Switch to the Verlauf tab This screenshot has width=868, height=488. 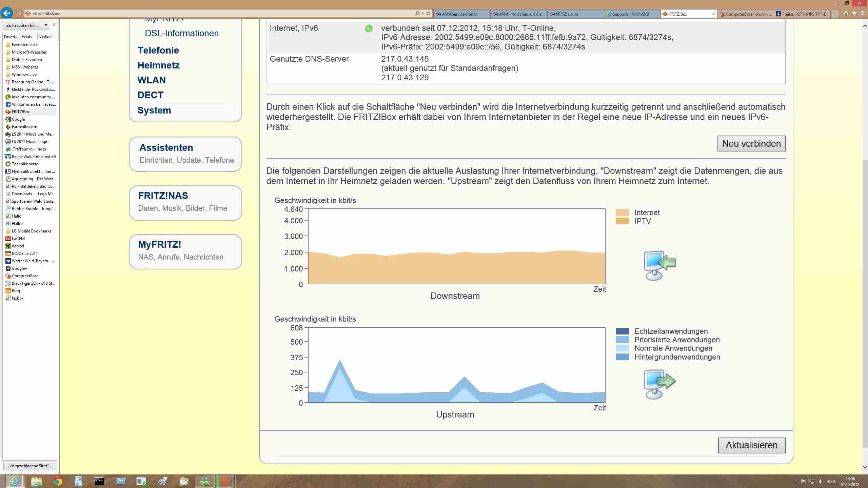click(45, 37)
